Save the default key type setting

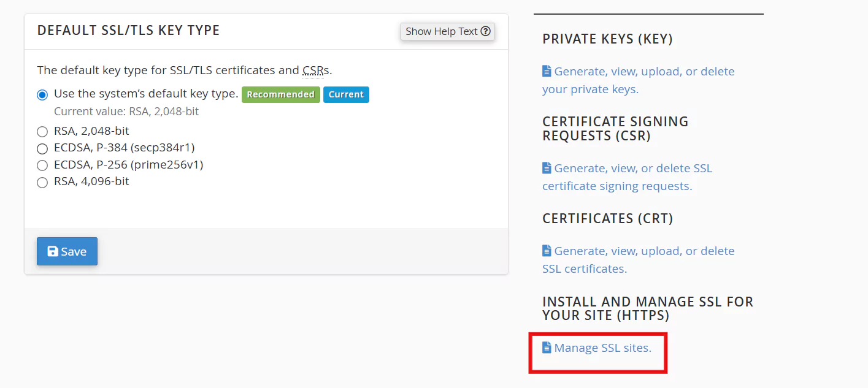pos(67,251)
